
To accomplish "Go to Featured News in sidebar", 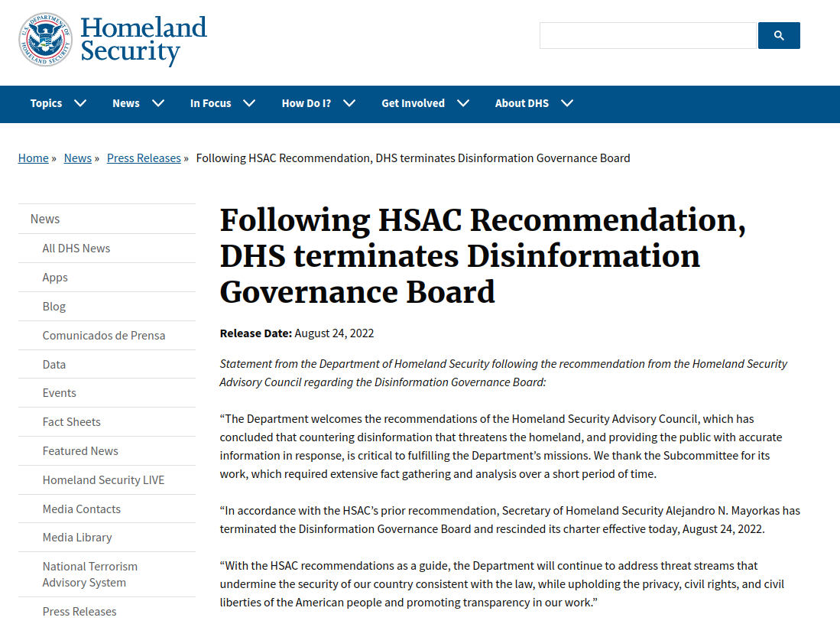I will pyautogui.click(x=106, y=451).
